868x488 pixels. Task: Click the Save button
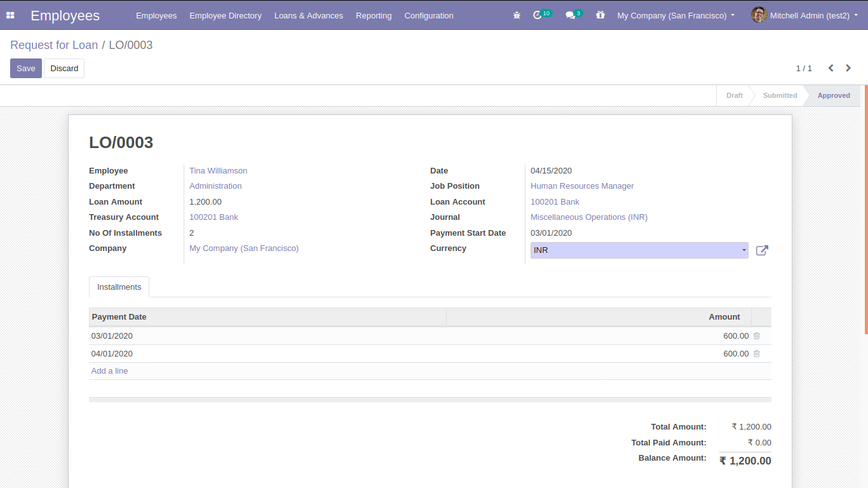pyautogui.click(x=26, y=69)
